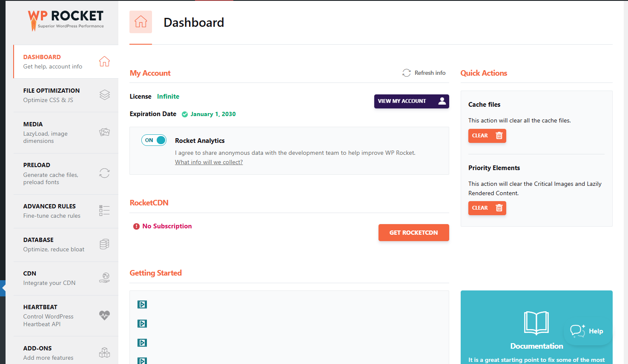Click the database cylinder icon in the sidebar

click(x=104, y=244)
